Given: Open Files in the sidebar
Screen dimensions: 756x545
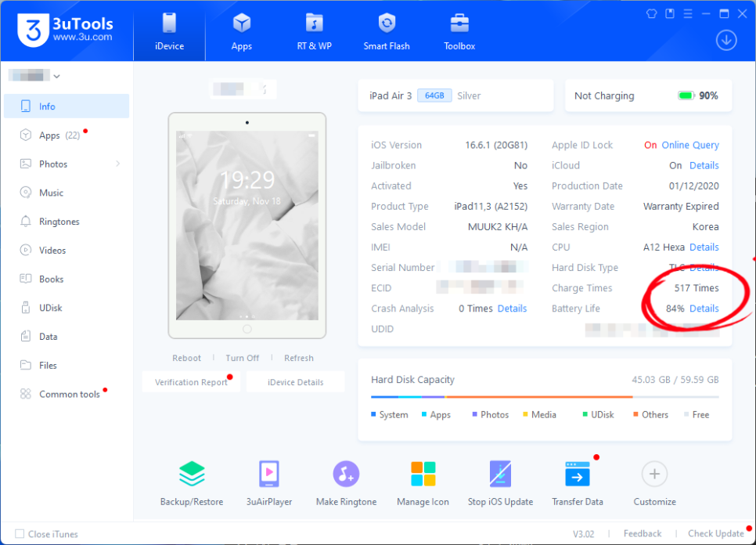Looking at the screenshot, I should 67,366.
